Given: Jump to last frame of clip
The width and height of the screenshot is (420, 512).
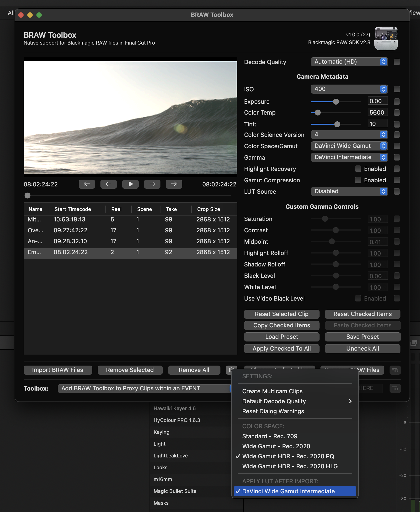Looking at the screenshot, I should pyautogui.click(x=174, y=184).
